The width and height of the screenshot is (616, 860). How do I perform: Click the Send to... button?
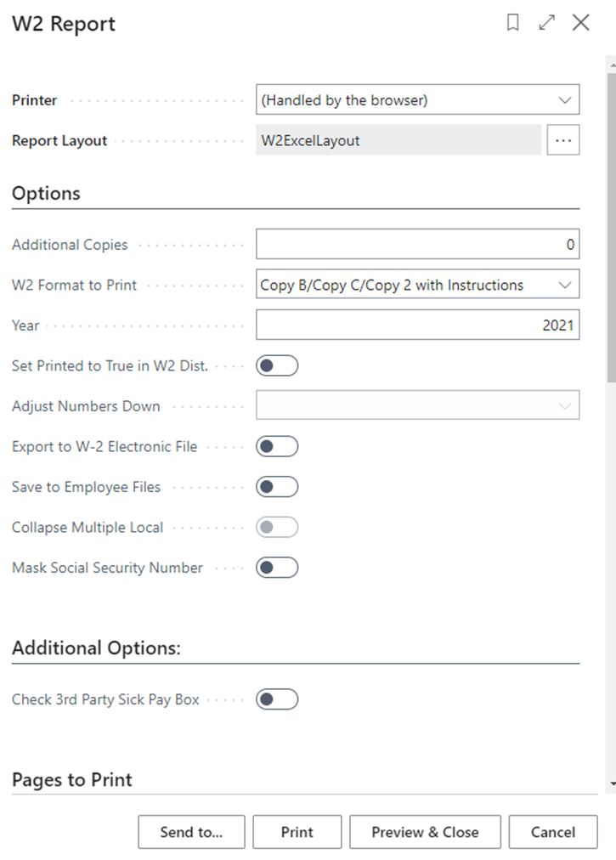pyautogui.click(x=191, y=832)
